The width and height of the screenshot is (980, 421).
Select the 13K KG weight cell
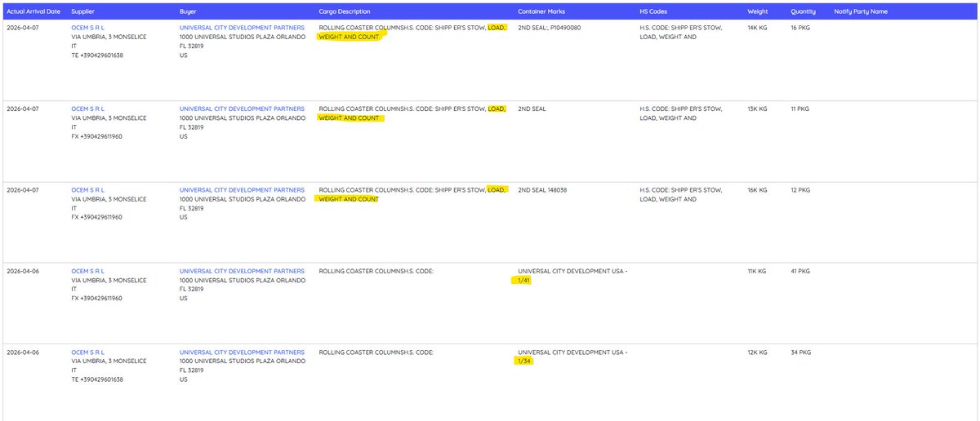point(757,109)
